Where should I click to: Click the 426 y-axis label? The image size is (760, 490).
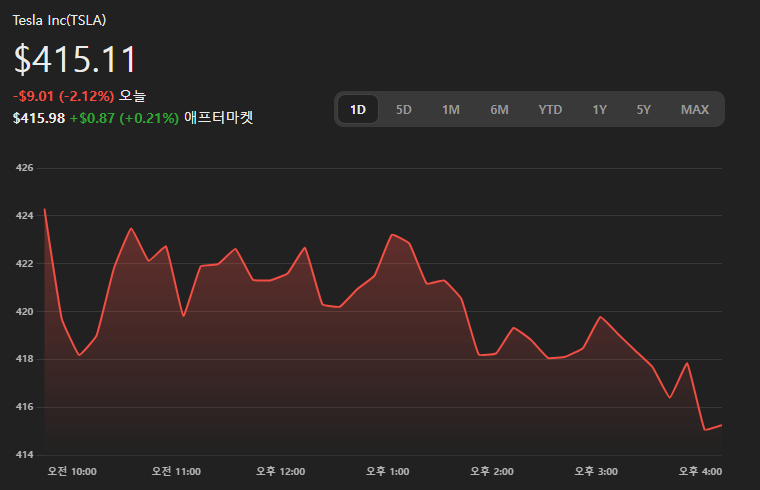24,168
